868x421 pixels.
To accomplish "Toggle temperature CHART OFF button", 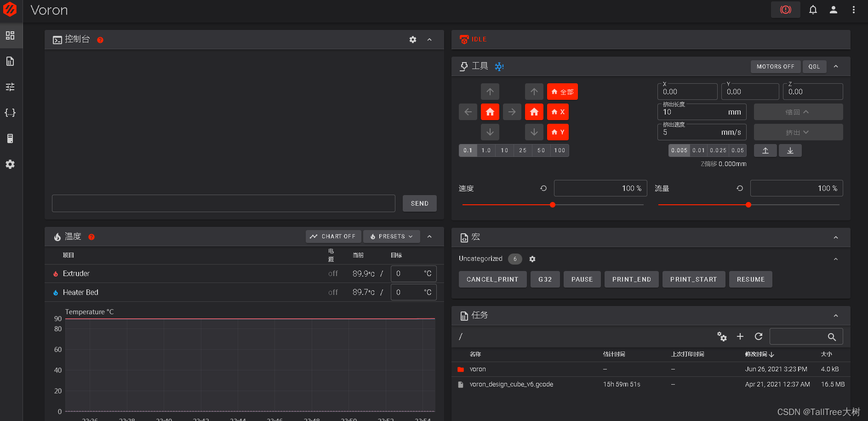I will [x=334, y=236].
